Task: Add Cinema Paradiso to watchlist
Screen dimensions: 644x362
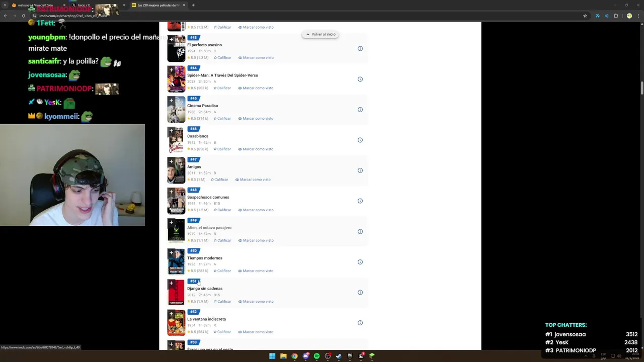Action: click(x=171, y=101)
